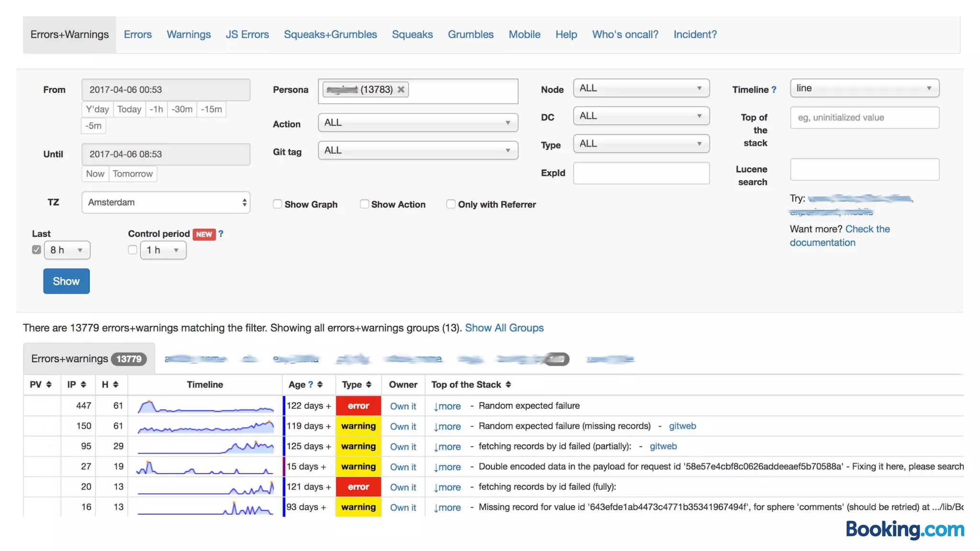Screen dimensions: 980x551
Task: Switch to the JS Errors tab
Action: tap(247, 34)
